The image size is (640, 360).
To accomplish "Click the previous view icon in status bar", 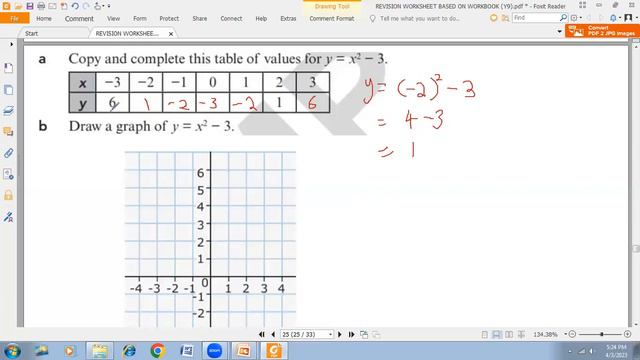I will (x=364, y=334).
